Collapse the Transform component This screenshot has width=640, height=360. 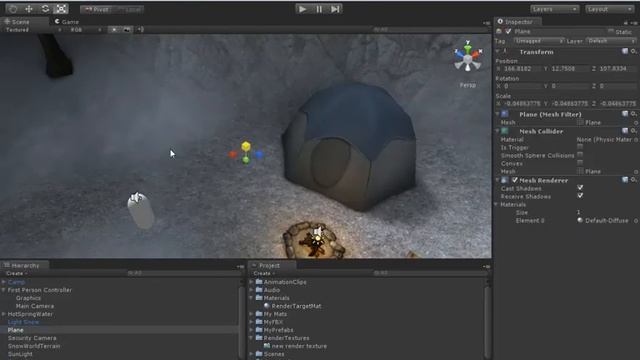coord(498,52)
